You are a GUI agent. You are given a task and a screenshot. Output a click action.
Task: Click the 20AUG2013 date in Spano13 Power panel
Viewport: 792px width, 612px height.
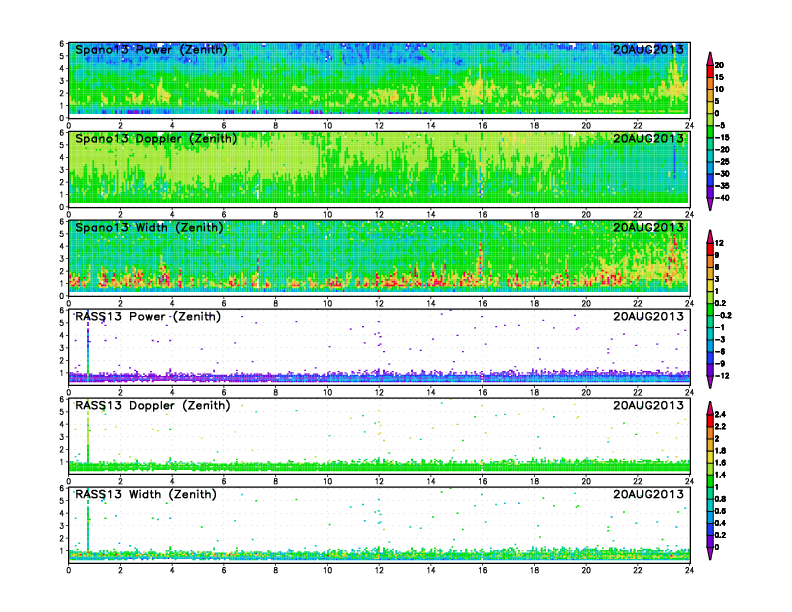tap(648, 49)
